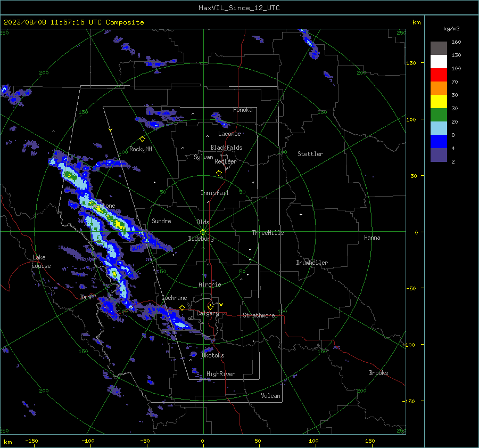This screenshot has width=479, height=448.
Task: Click the Drumheller town label
Action: click(x=312, y=263)
